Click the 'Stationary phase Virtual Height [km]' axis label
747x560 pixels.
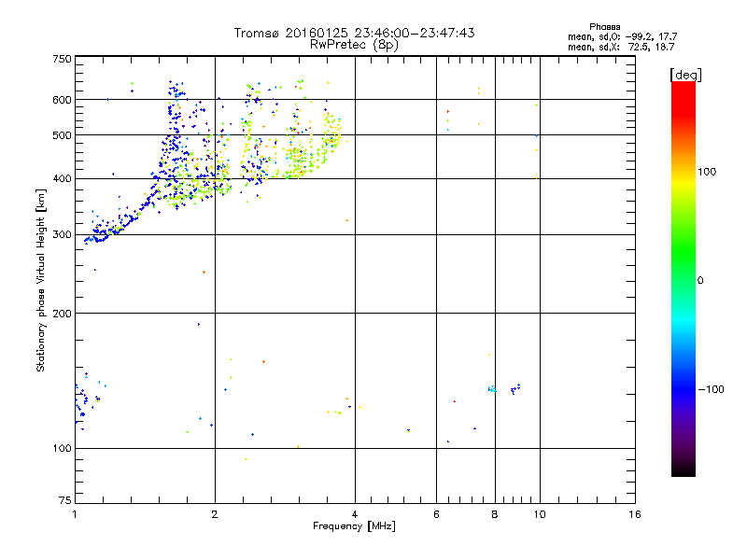[41, 280]
